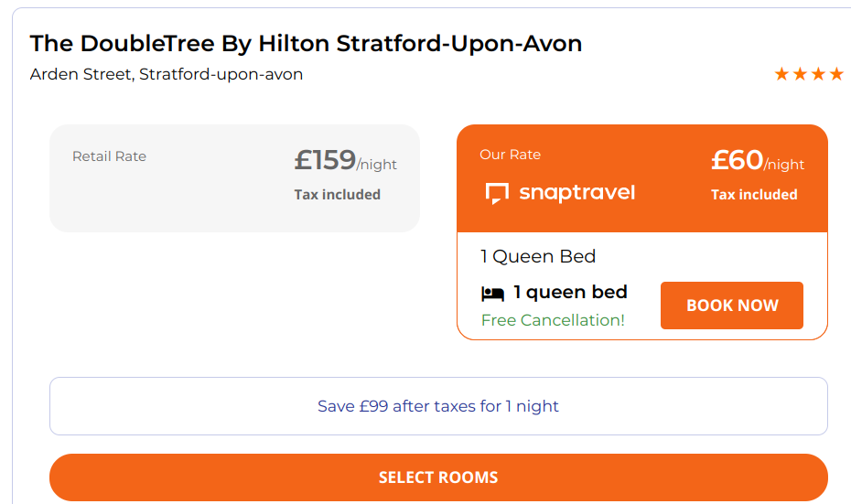Click the Snaptravel speech bubble logo icon
Image resolution: width=851 pixels, height=504 pixels.
click(497, 193)
